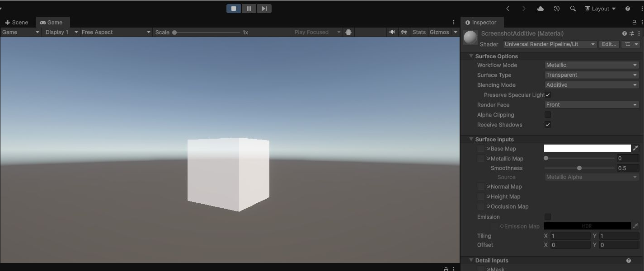Open the Gizmos dropdown arrow
This screenshot has height=271, width=644.
tap(455, 32)
